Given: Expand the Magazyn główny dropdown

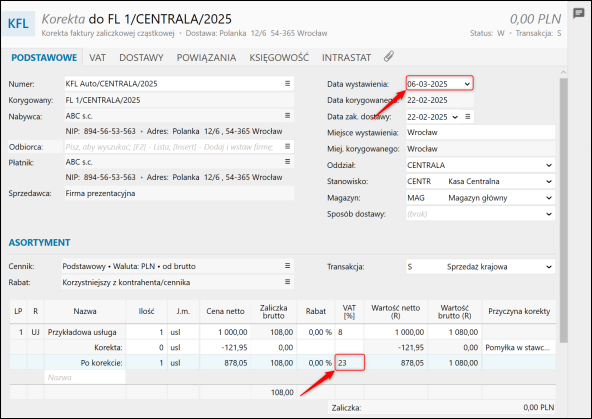Looking at the screenshot, I should pos(549,198).
